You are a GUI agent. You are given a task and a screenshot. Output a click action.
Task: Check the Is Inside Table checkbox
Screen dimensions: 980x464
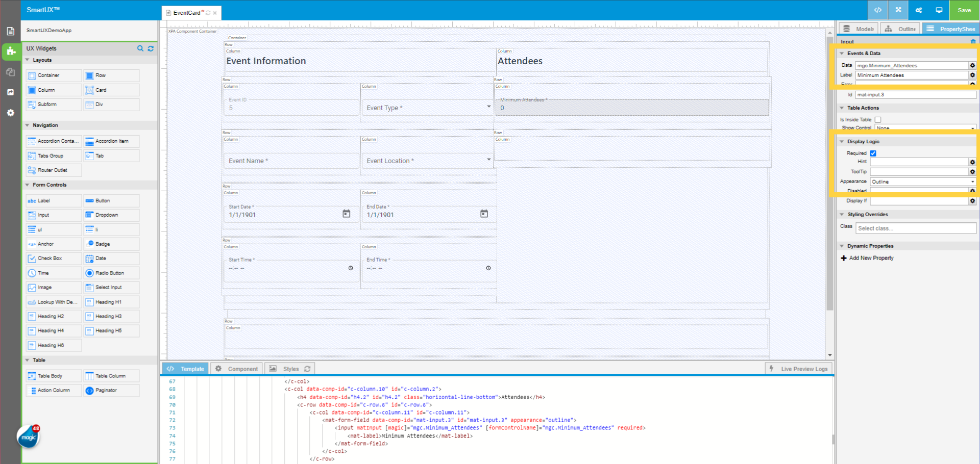878,120
